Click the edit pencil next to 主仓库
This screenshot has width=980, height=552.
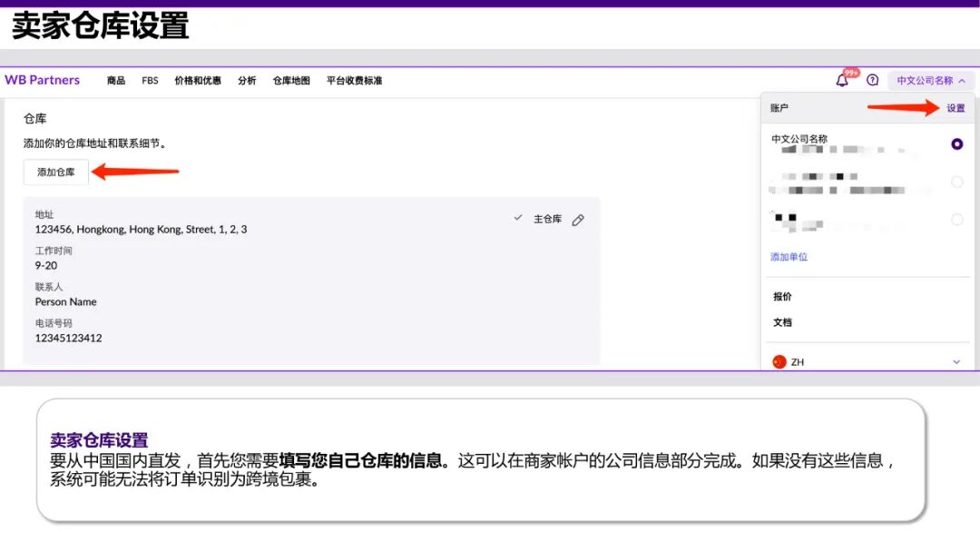point(578,219)
